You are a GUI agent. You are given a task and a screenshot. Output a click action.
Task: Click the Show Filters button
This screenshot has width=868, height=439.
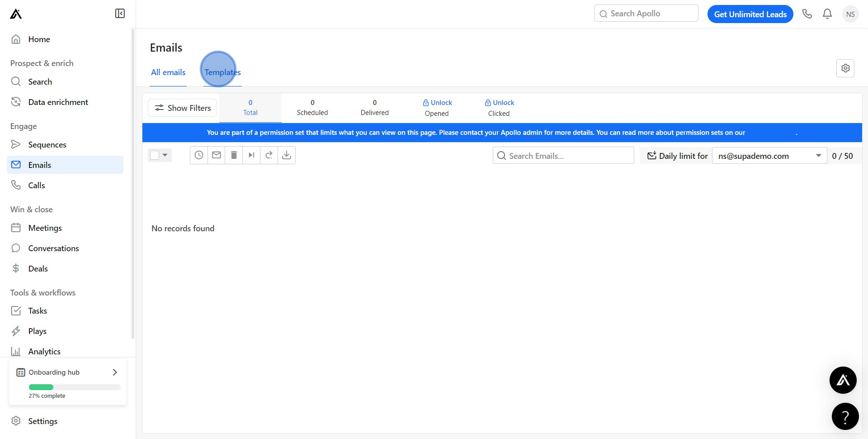pyautogui.click(x=183, y=108)
